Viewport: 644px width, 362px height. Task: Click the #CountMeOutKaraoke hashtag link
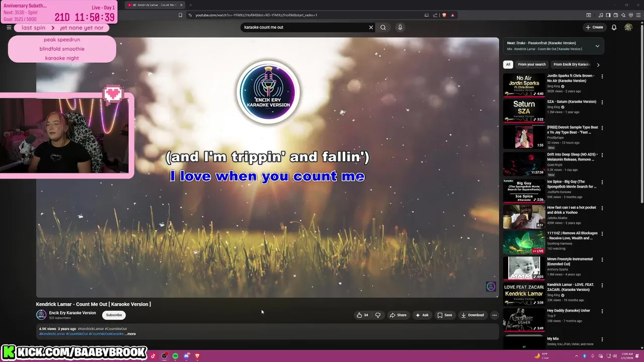tap(106, 334)
